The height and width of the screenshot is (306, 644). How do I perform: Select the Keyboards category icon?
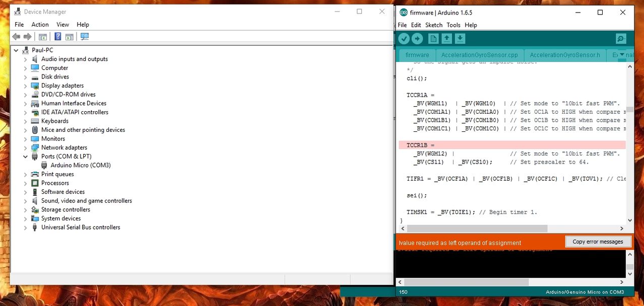coord(35,121)
